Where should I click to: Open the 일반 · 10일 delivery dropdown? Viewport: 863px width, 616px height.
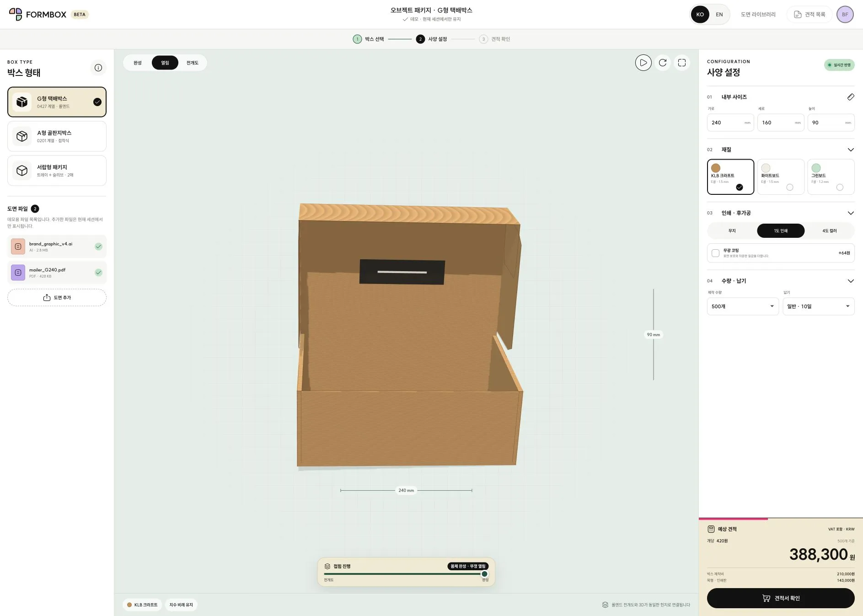[x=819, y=306]
